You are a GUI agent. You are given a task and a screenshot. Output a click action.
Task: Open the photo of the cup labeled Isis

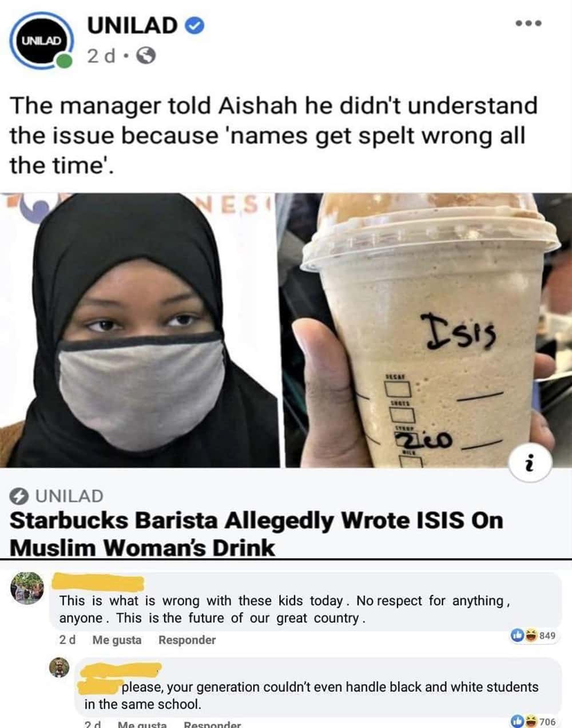(426, 330)
